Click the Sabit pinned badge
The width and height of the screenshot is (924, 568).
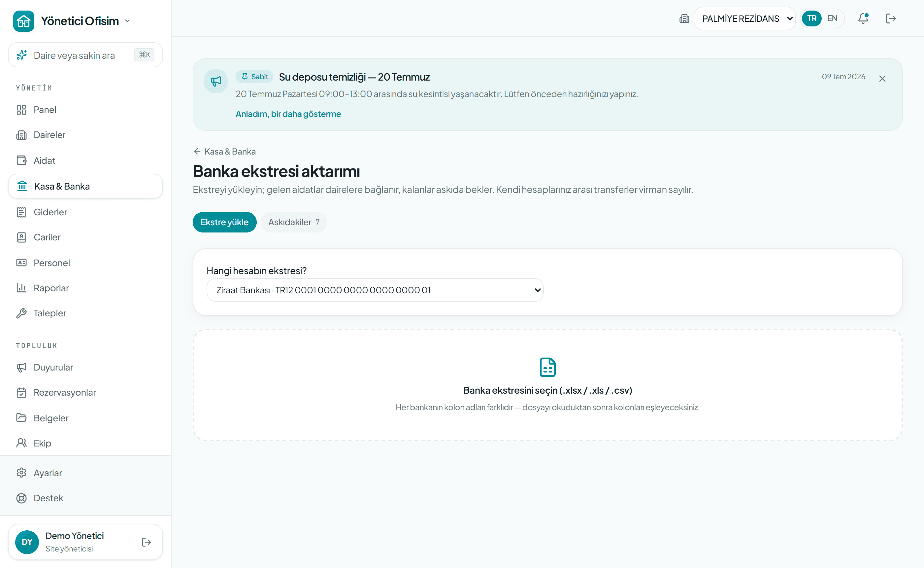pos(254,77)
